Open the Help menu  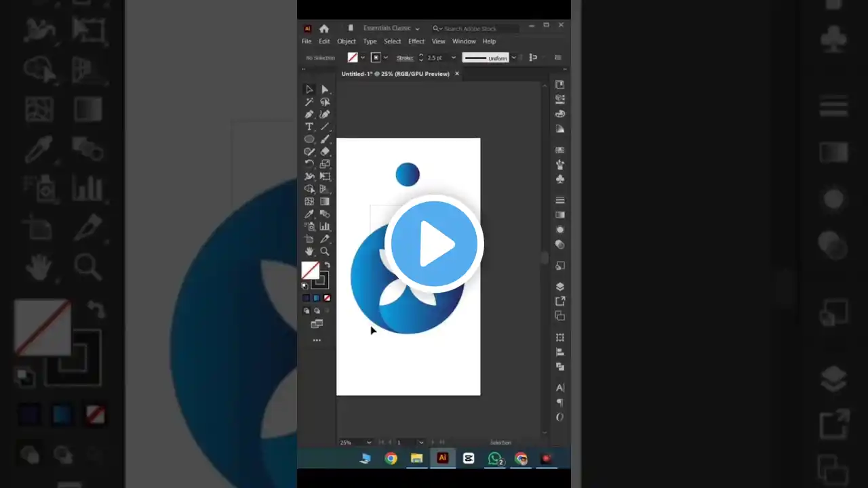click(489, 41)
